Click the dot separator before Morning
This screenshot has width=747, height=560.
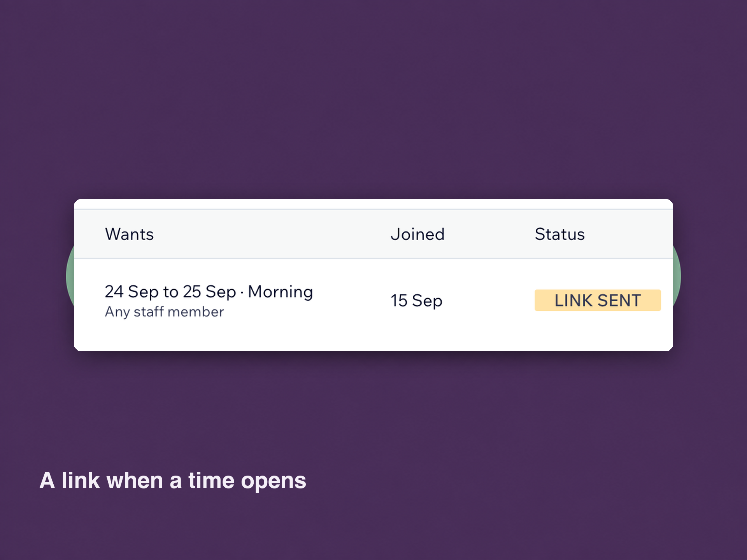tap(242, 293)
